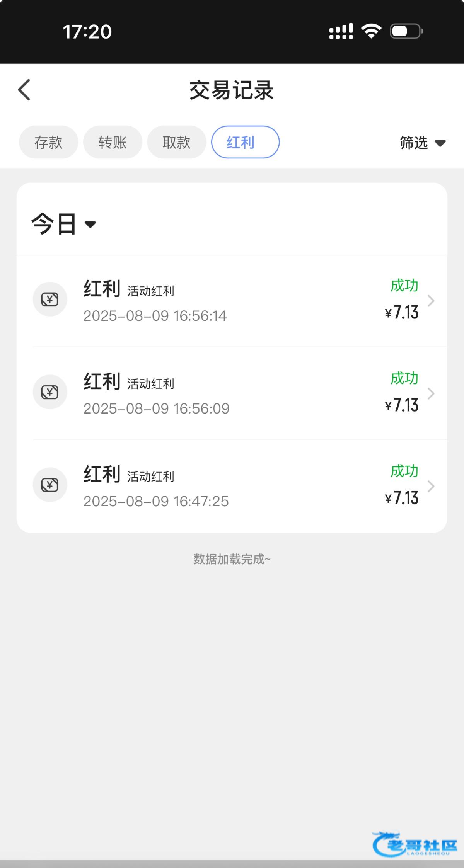Tap the back arrow icon
Screen dimensions: 464x868
[24, 90]
